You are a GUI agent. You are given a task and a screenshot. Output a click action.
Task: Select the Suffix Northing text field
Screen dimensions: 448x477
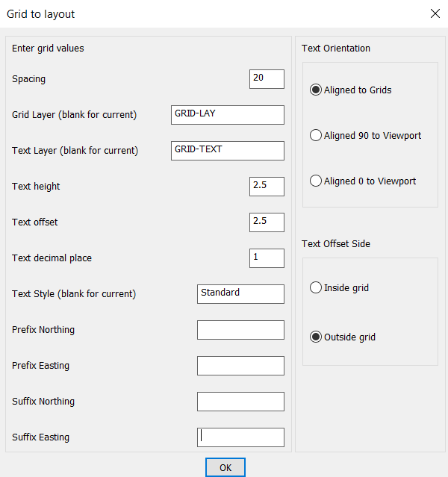240,402
